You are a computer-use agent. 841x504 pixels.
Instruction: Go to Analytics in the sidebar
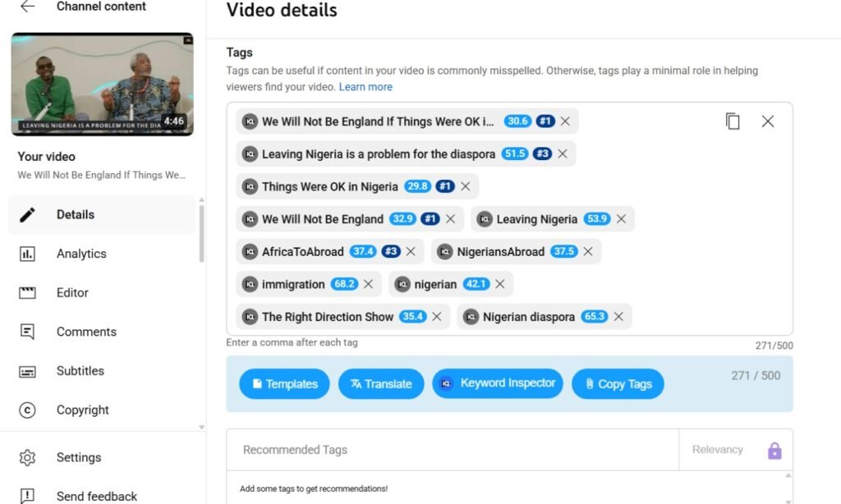(81, 254)
